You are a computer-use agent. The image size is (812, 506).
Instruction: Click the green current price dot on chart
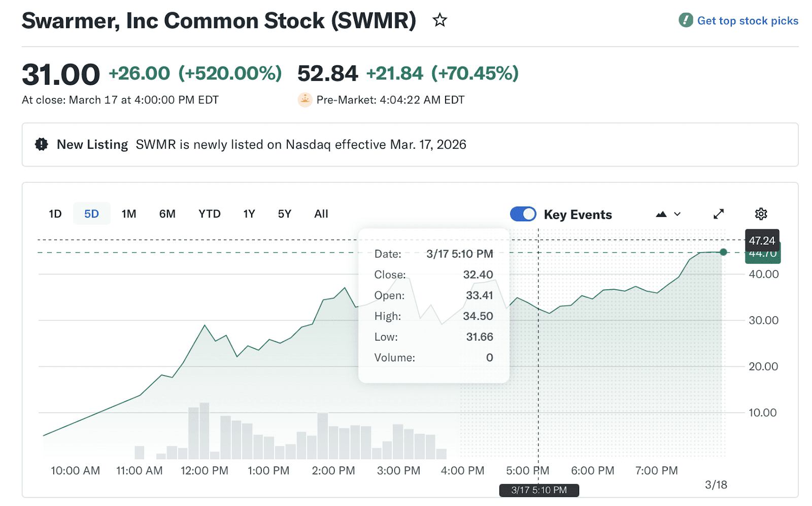723,252
